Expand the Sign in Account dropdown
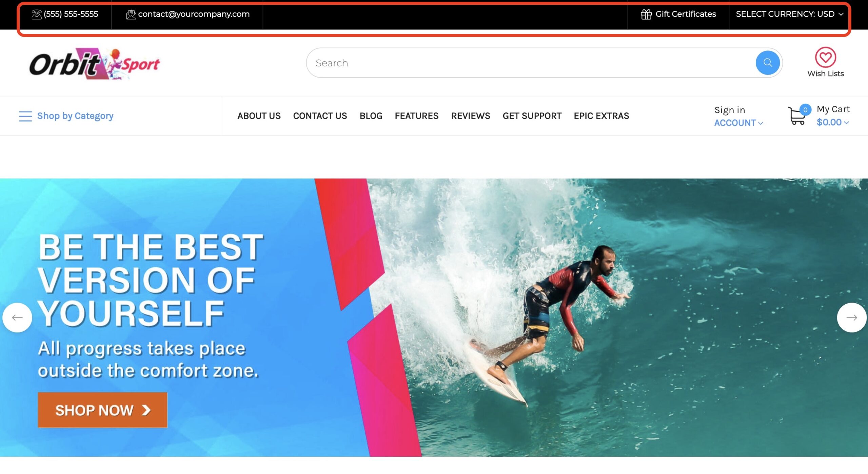 (738, 116)
